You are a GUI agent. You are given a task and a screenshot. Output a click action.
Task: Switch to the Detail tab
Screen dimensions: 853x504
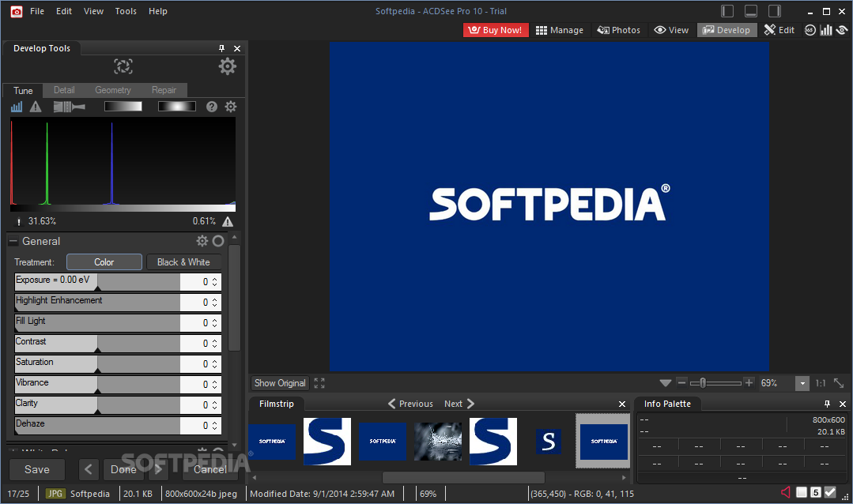(x=64, y=90)
